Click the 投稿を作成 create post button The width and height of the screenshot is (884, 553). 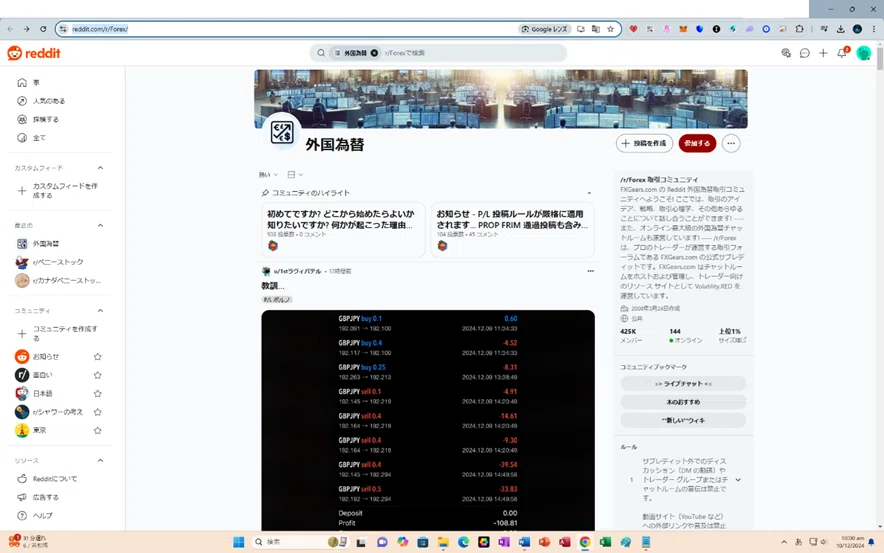pyautogui.click(x=644, y=143)
